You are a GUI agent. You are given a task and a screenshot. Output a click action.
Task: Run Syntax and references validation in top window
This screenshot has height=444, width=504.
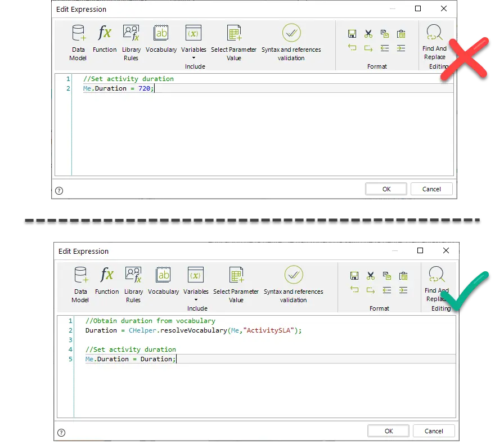[x=291, y=42]
